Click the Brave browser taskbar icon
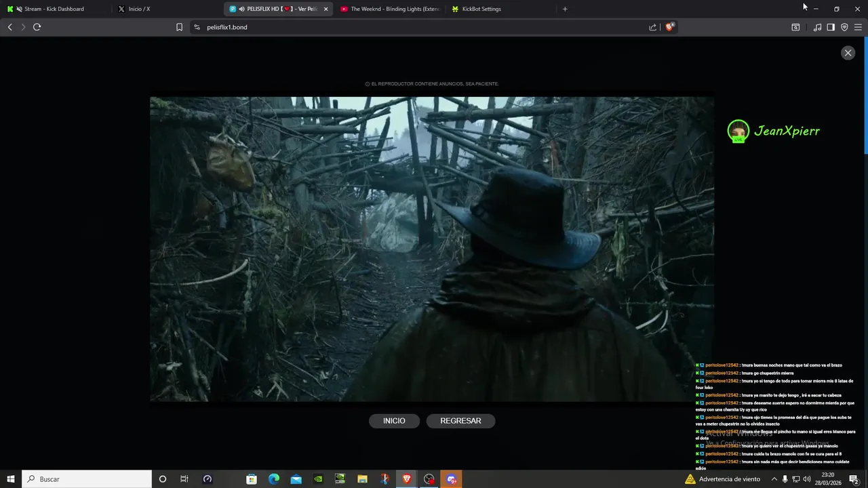Screen dimensions: 868x488 coord(407,479)
